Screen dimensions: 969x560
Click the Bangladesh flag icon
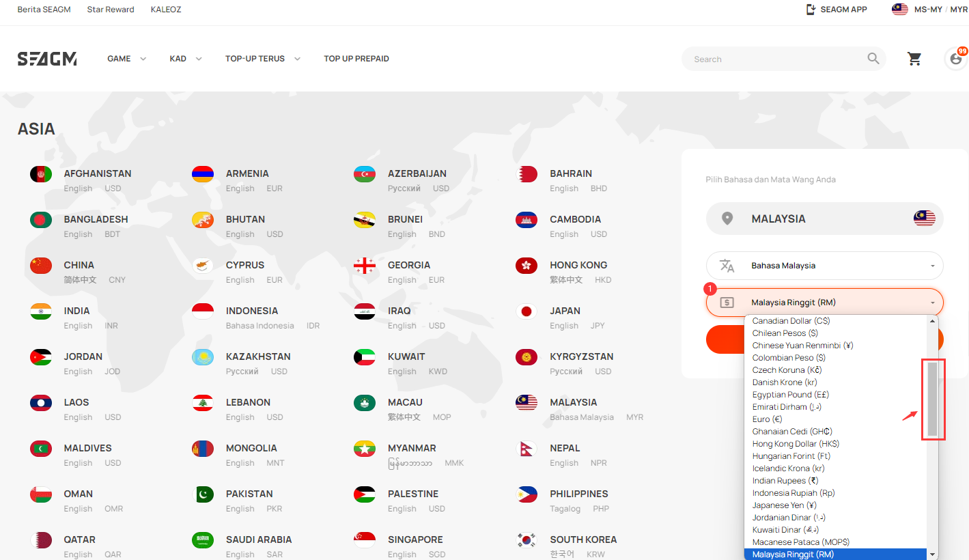pyautogui.click(x=41, y=220)
